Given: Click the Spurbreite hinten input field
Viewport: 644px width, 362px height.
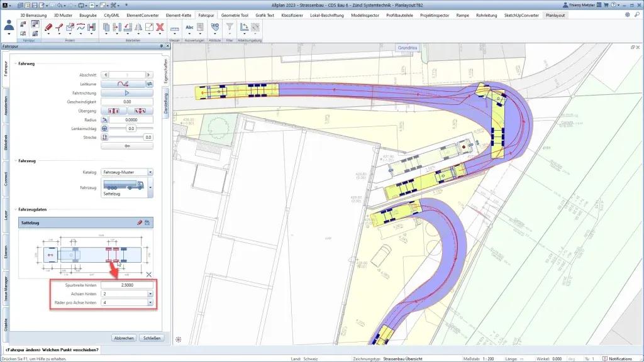Looking at the screenshot, I should pyautogui.click(x=126, y=285).
